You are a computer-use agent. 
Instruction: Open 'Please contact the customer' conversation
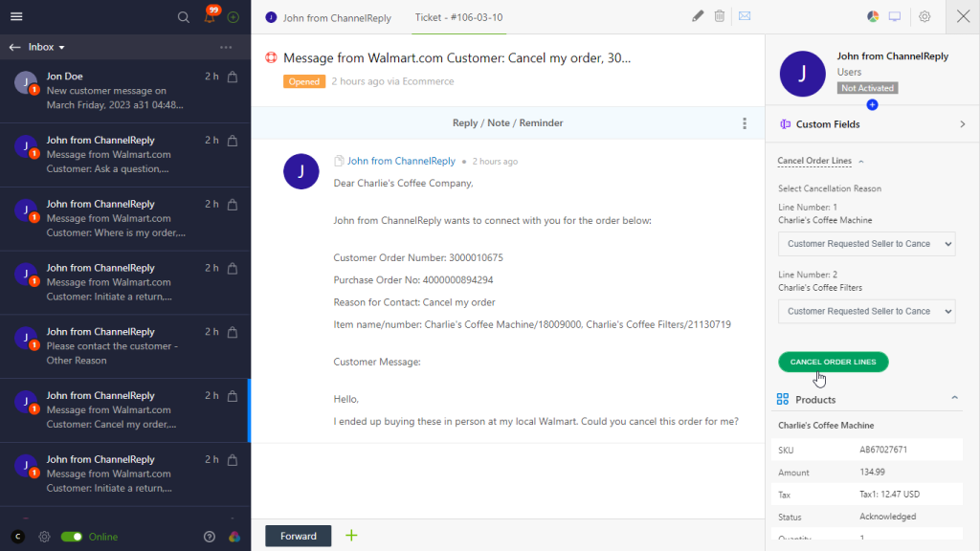(125, 346)
